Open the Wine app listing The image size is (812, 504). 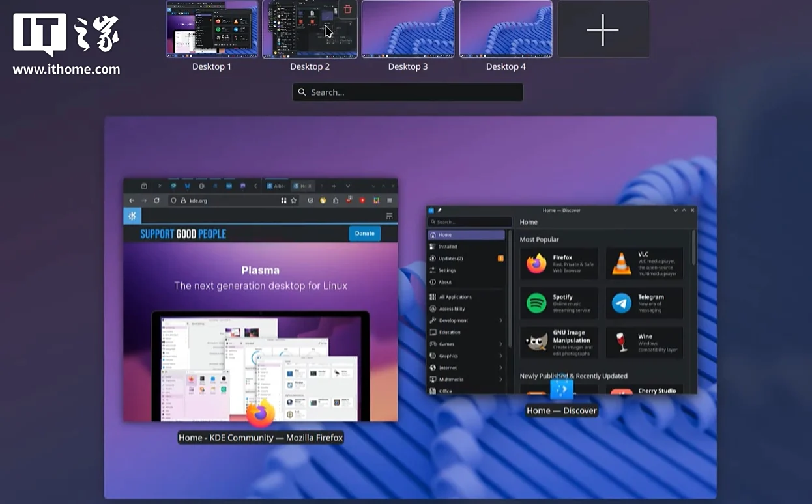(x=644, y=343)
